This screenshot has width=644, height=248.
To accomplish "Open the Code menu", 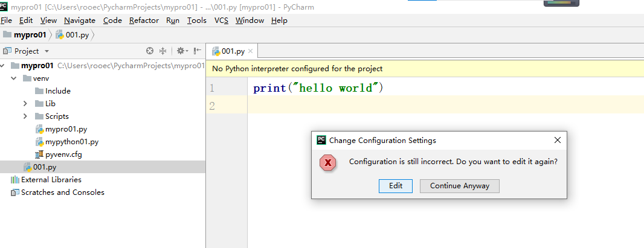I will (x=112, y=21).
